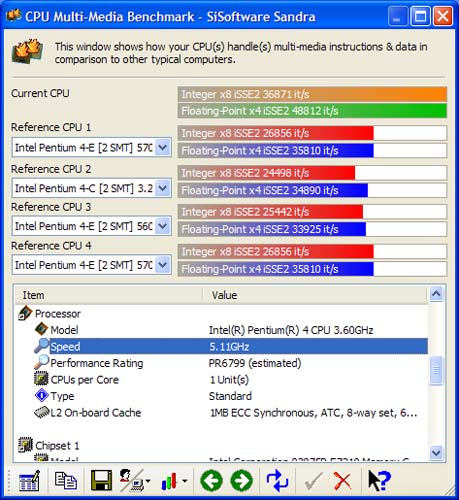This screenshot has height=500, width=459.
Task: Click the Copy to clipboard icon
Action: tap(66, 481)
